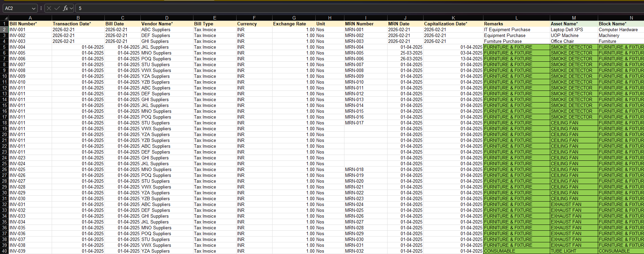This screenshot has width=644, height=254.
Task: Click cell 'MRN-018'
Action: click(366, 169)
